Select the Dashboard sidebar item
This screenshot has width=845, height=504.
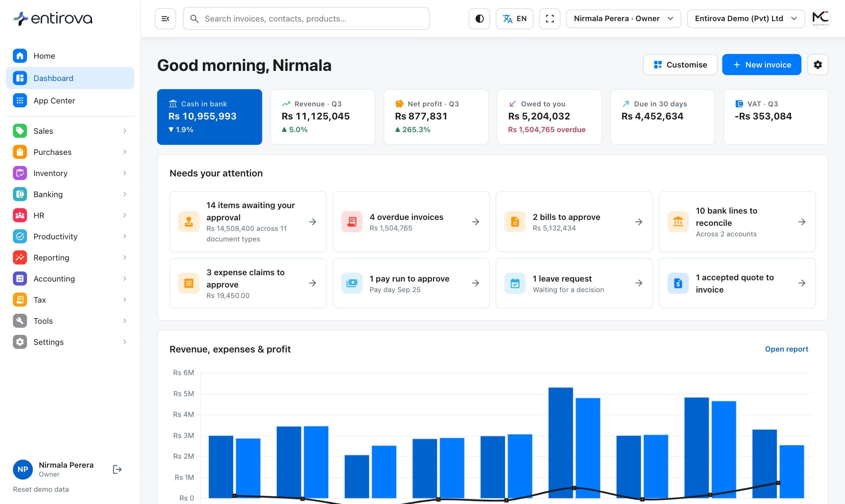click(x=70, y=78)
